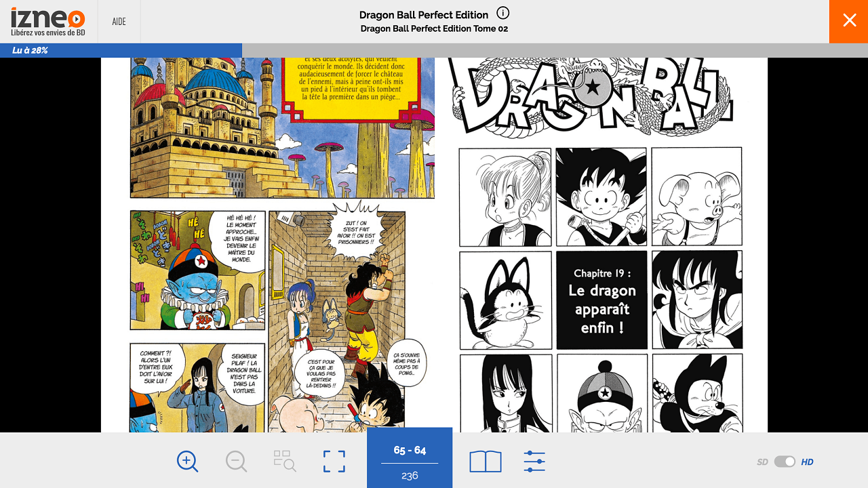Close the reader with the orange X

coord(848,22)
